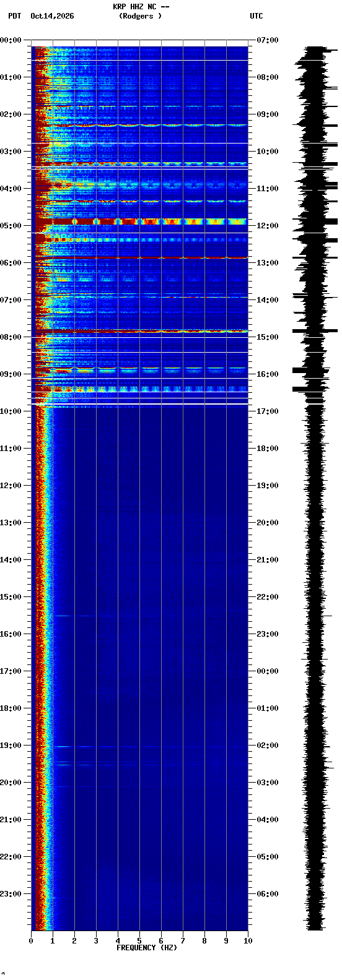The height and width of the screenshot is (980, 342).
Task: Click frequency axis tick label '0'
Action: point(31,941)
